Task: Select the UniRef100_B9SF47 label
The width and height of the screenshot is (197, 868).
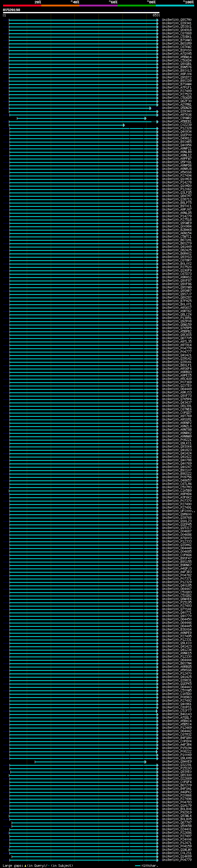Action: coord(177,558)
